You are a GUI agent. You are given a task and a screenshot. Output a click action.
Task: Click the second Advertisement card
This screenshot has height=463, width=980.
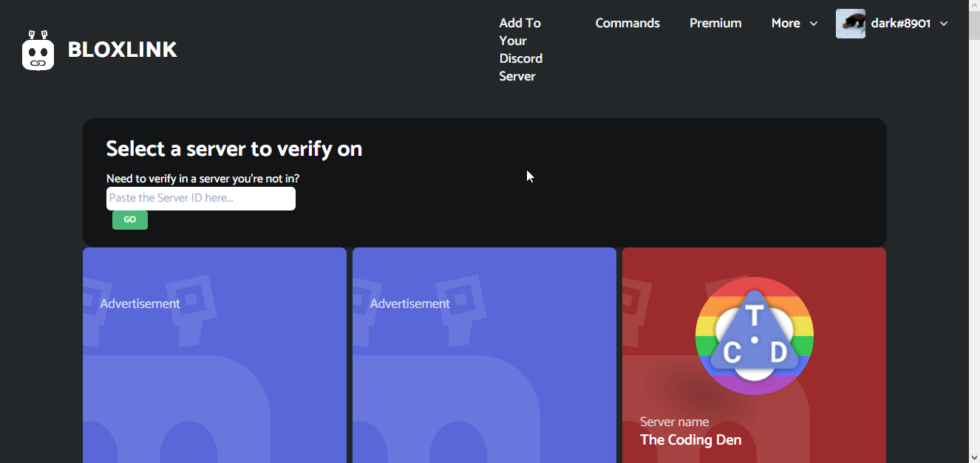[484, 355]
